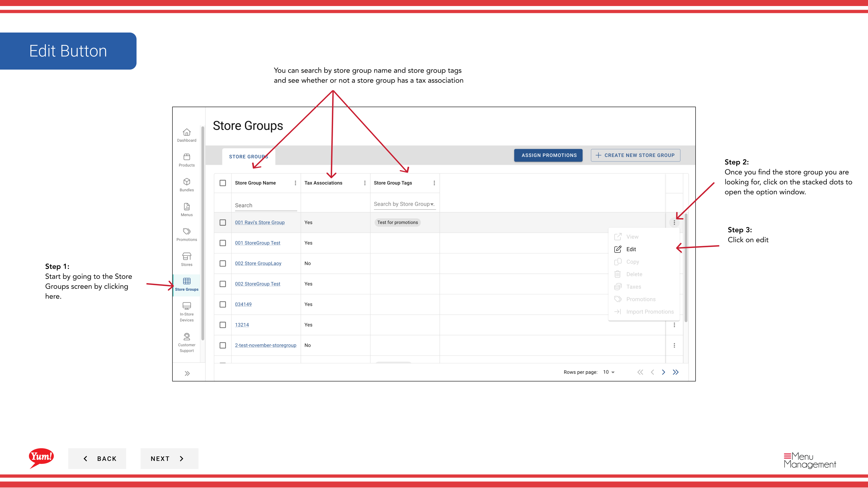Open the Search by Store Group tags dropdown
Viewport: 868px width, 488px height.
point(405,204)
